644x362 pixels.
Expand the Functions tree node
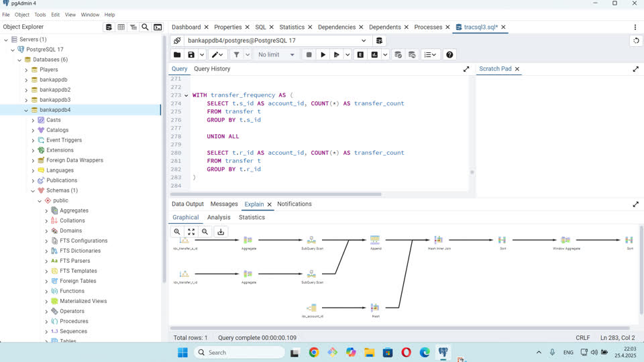(x=46, y=291)
